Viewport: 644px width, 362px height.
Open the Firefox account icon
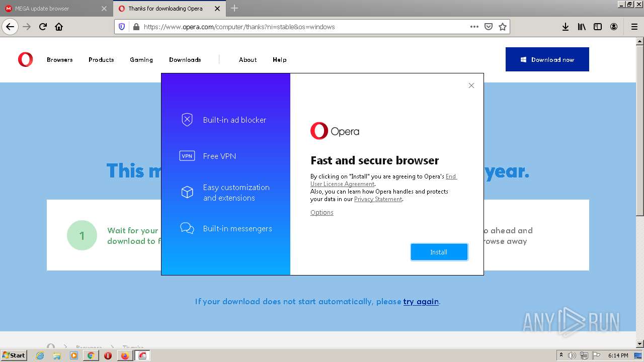614,27
